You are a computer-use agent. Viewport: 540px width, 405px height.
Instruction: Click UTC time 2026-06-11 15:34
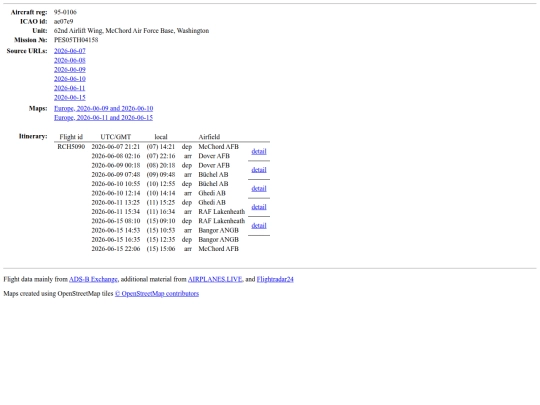point(116,212)
